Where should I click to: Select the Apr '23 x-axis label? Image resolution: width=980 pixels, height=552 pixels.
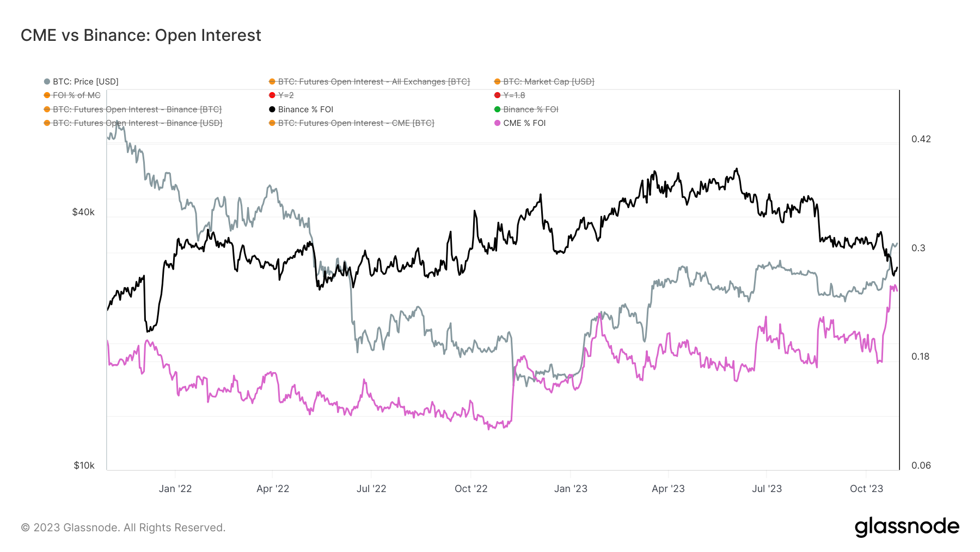(x=668, y=489)
